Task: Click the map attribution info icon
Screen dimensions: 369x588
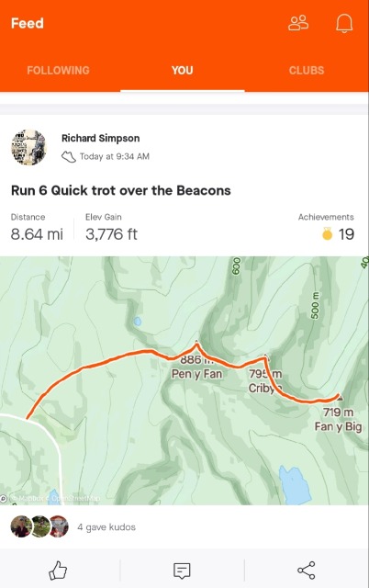Action: tap(4, 498)
